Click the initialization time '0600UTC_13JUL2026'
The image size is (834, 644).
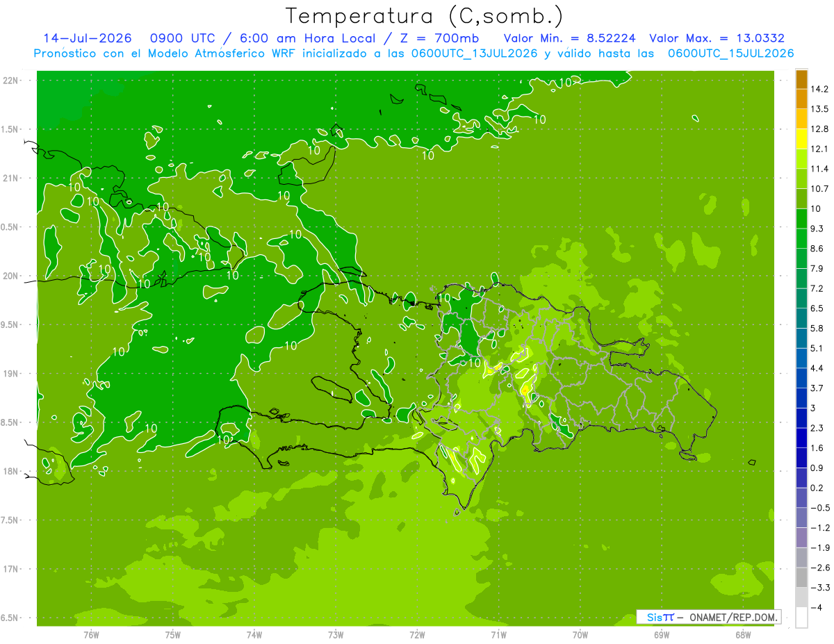click(475, 53)
